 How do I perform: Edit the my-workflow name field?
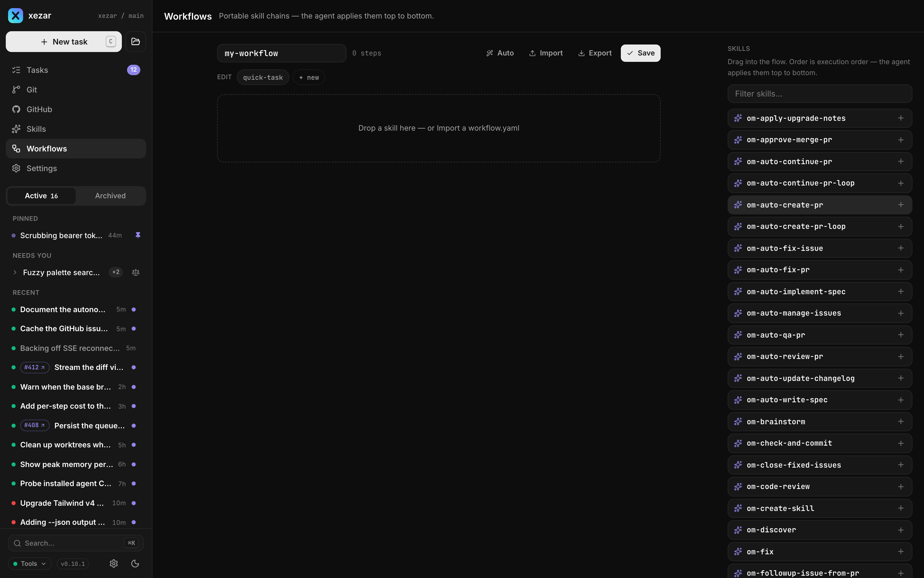(282, 53)
